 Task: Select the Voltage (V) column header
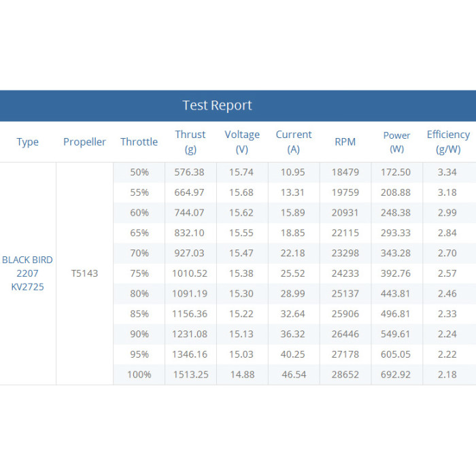tap(242, 141)
